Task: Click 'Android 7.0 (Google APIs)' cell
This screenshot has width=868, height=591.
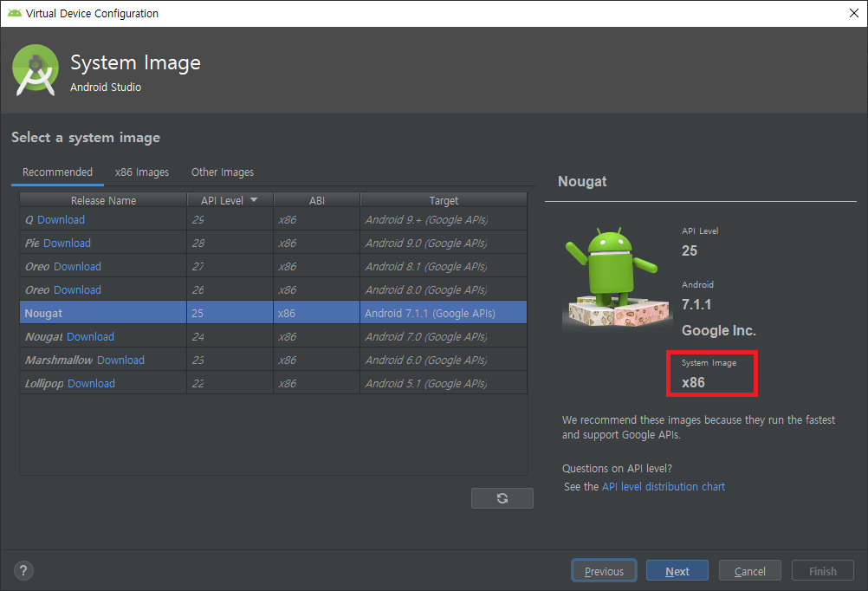Action: (444, 337)
